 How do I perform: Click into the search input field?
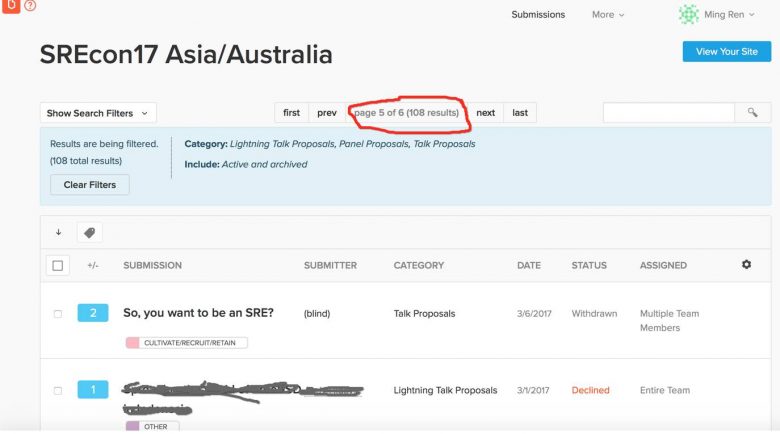coord(669,112)
